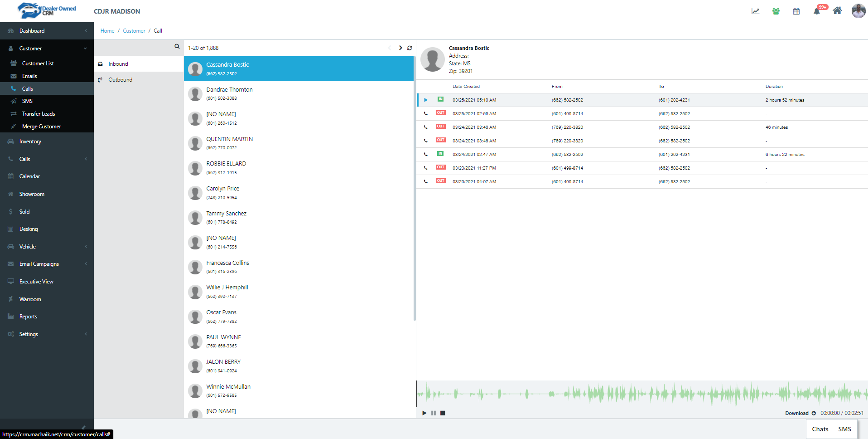Image resolution: width=868 pixels, height=439 pixels.
Task: Click the search magnifier icon
Action: (177, 47)
